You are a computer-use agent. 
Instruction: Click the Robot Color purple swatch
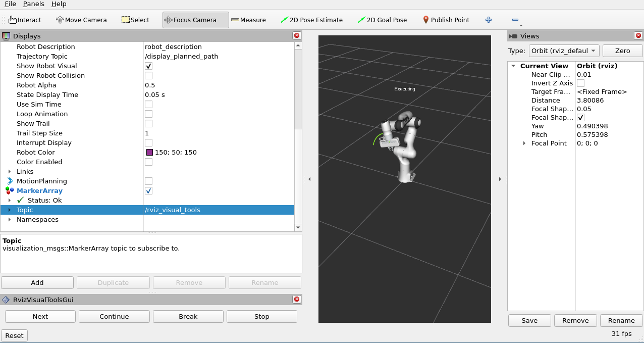click(149, 152)
